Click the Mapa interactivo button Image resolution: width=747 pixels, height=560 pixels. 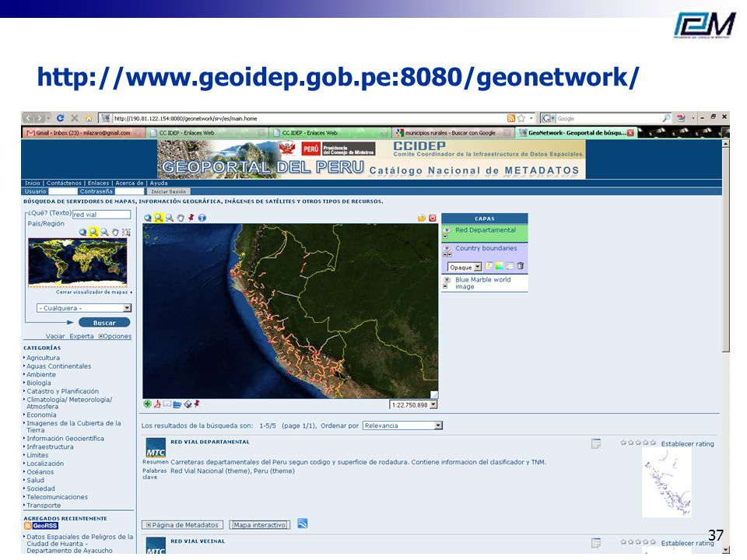click(260, 525)
